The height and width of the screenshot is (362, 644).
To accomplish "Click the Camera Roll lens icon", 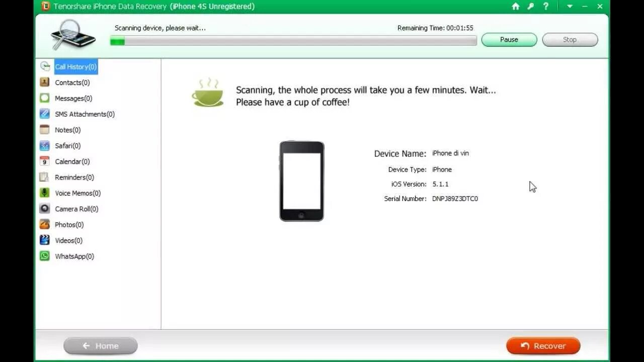I will point(45,208).
